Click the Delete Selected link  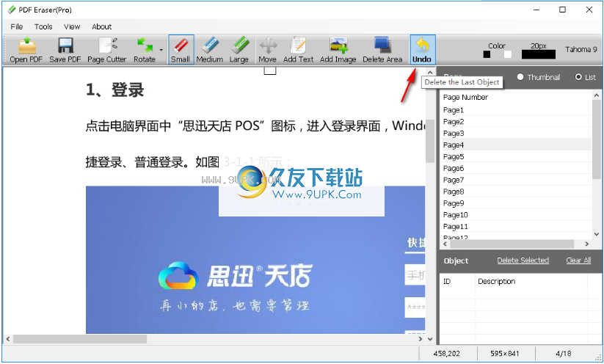[523, 261]
